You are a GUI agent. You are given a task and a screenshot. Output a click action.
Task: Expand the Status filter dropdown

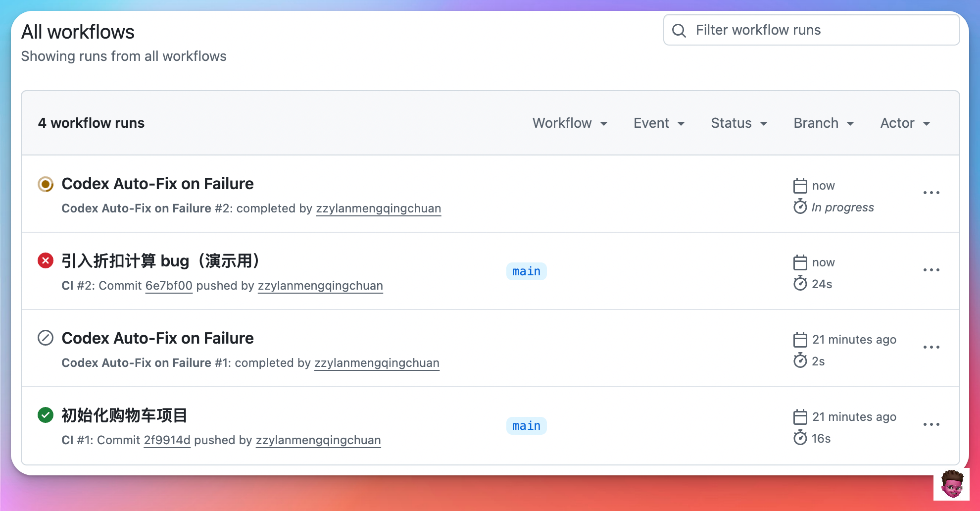tap(739, 123)
